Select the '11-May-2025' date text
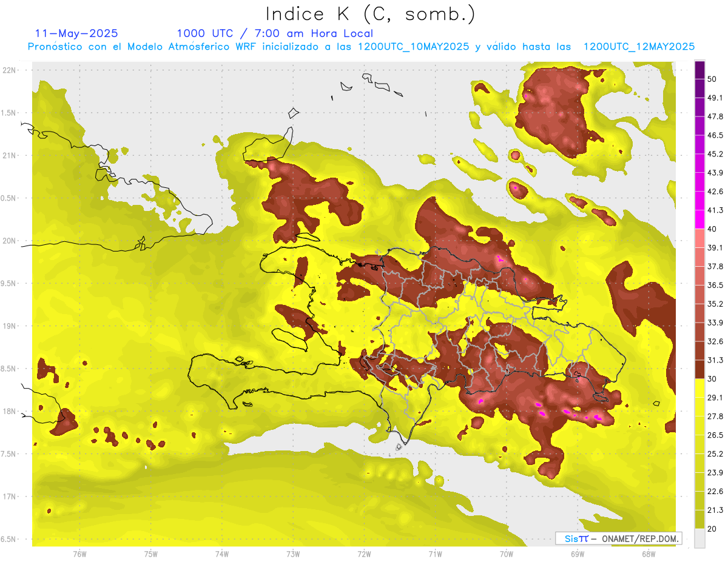Screen dimensions: 728x562 pos(76,33)
